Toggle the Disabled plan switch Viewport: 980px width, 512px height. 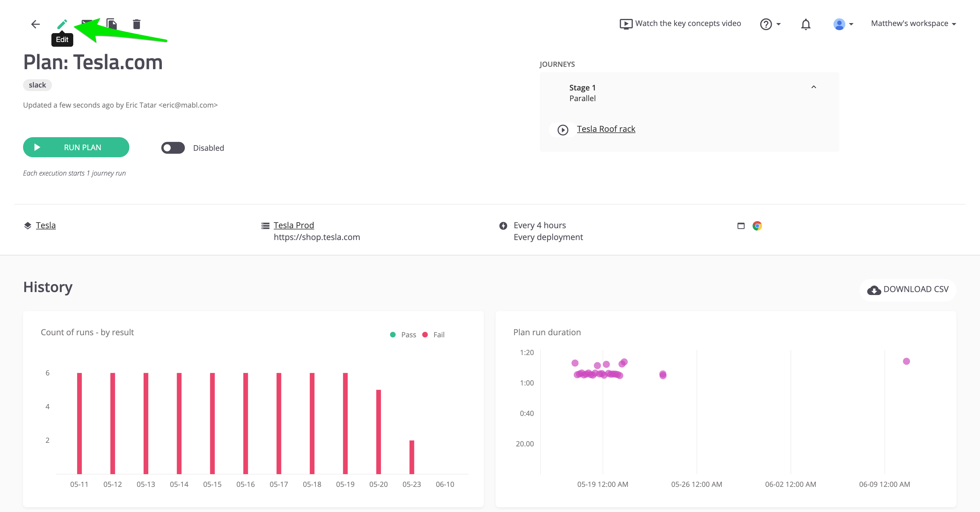click(173, 148)
